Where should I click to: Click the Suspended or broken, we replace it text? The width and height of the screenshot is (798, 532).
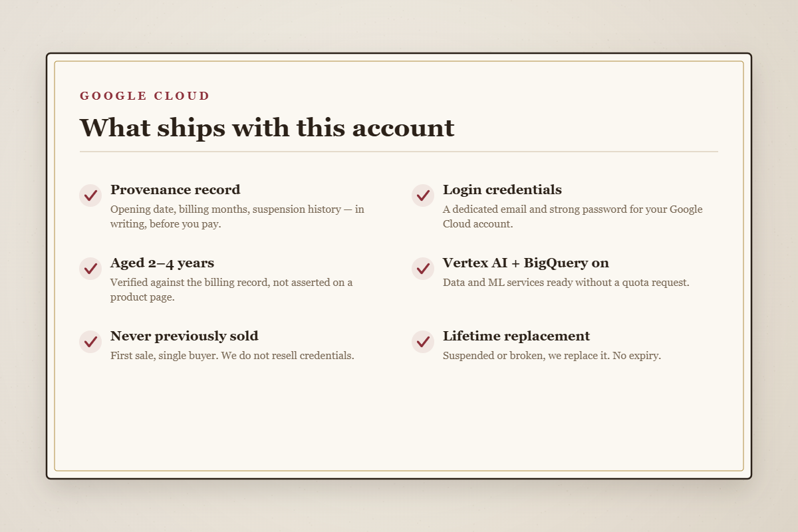tap(552, 356)
